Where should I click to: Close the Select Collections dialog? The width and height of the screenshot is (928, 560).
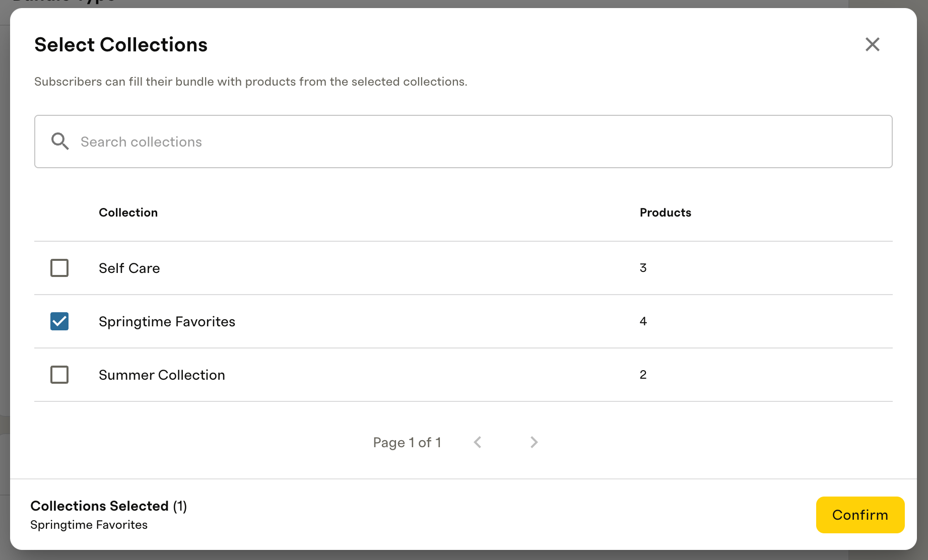872,44
